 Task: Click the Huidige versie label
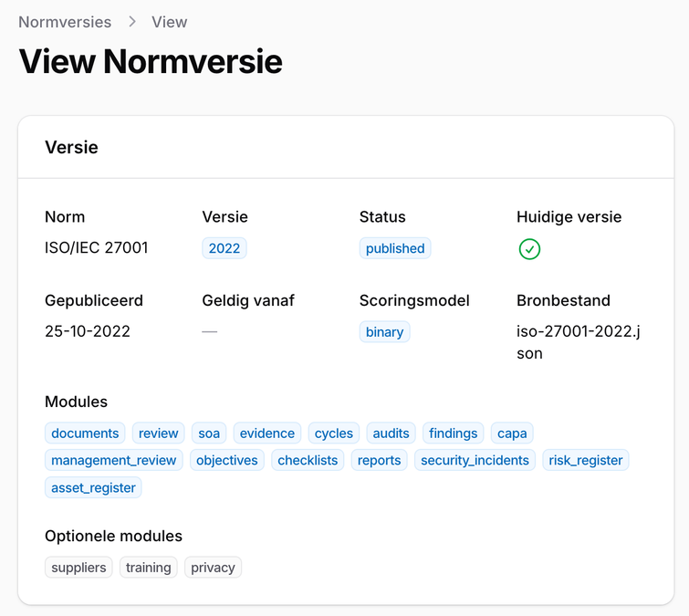coord(569,216)
